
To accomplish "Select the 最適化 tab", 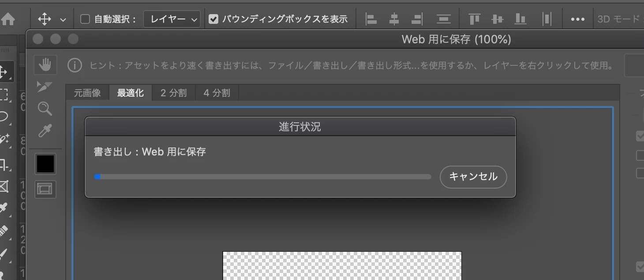I will pyautogui.click(x=130, y=93).
